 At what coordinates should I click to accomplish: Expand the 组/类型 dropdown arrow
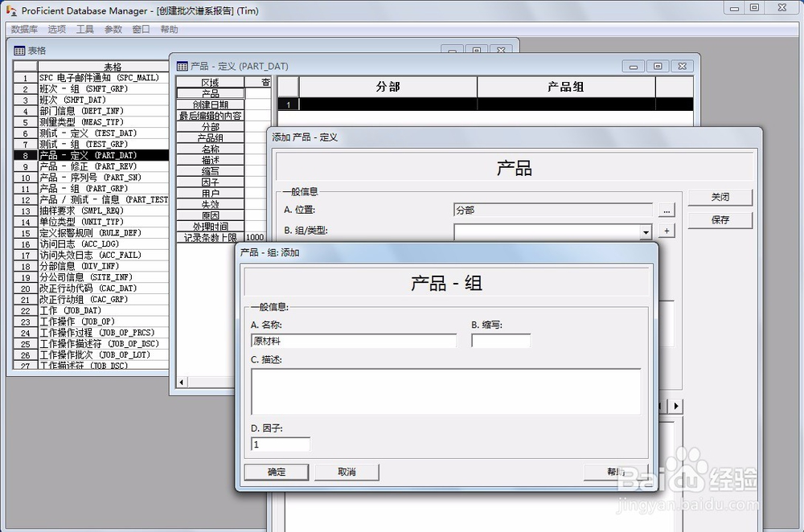click(x=646, y=232)
